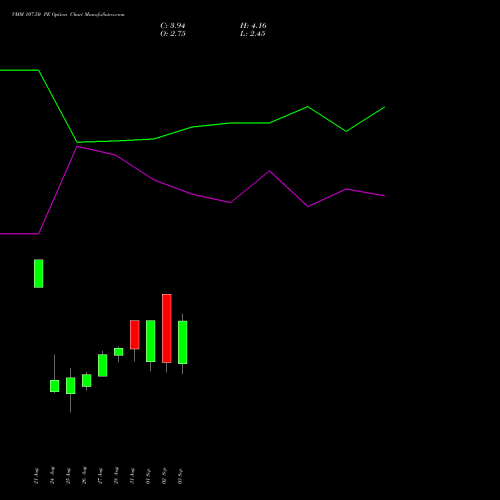The width and height of the screenshot is (500, 500).
Task: Select the small green candlestick for 28 Aug
Action: tap(119, 352)
